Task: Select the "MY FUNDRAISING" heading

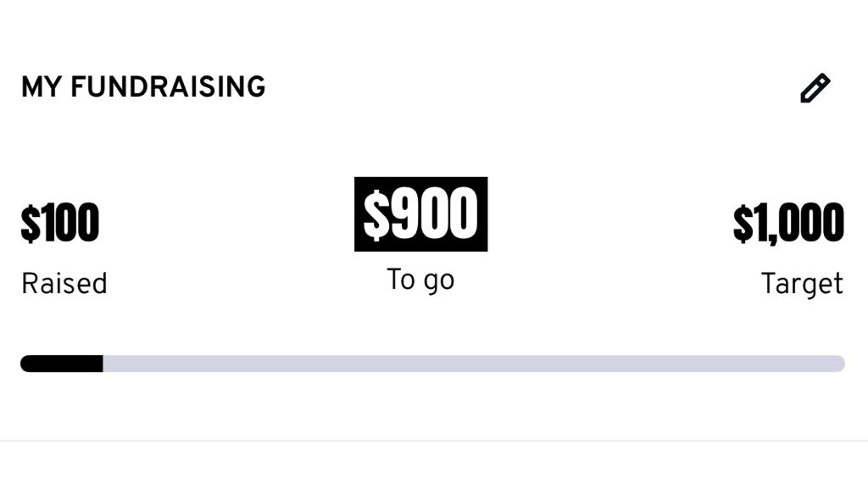Action: click(x=143, y=87)
